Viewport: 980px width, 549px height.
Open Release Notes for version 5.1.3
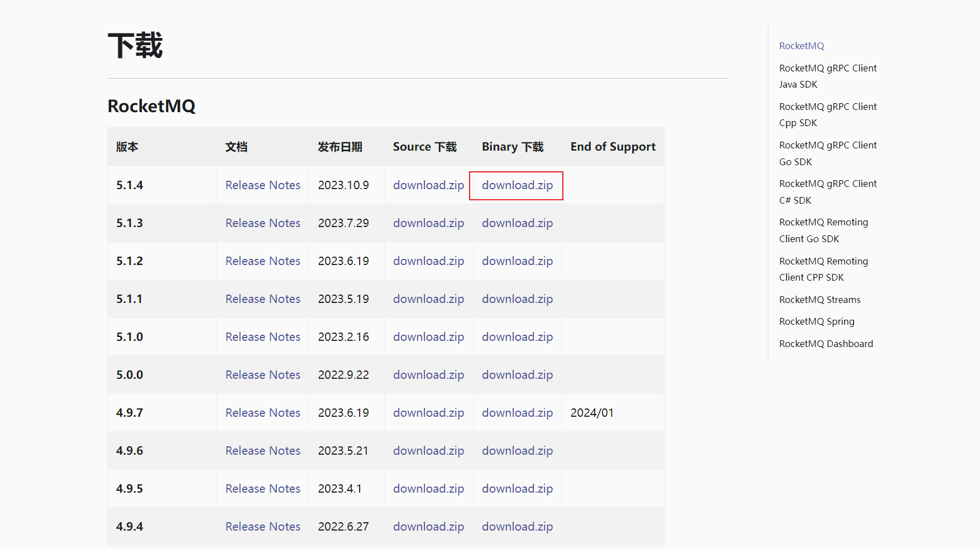click(262, 223)
